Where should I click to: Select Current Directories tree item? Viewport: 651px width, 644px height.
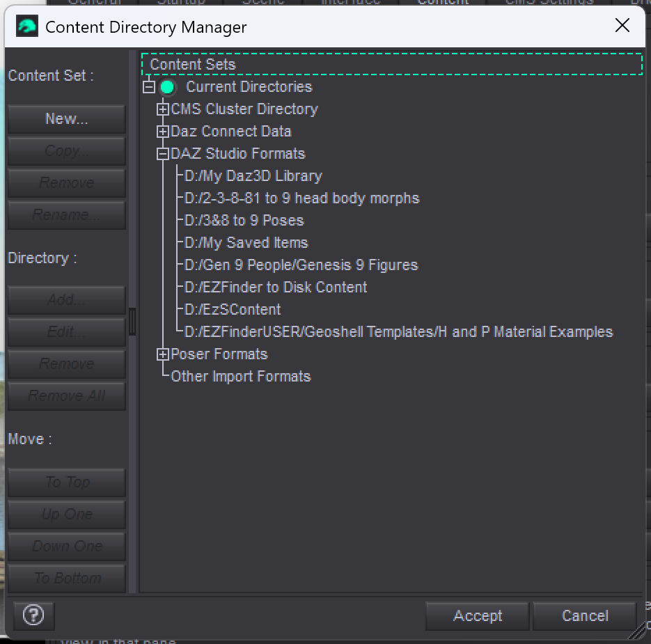click(249, 87)
